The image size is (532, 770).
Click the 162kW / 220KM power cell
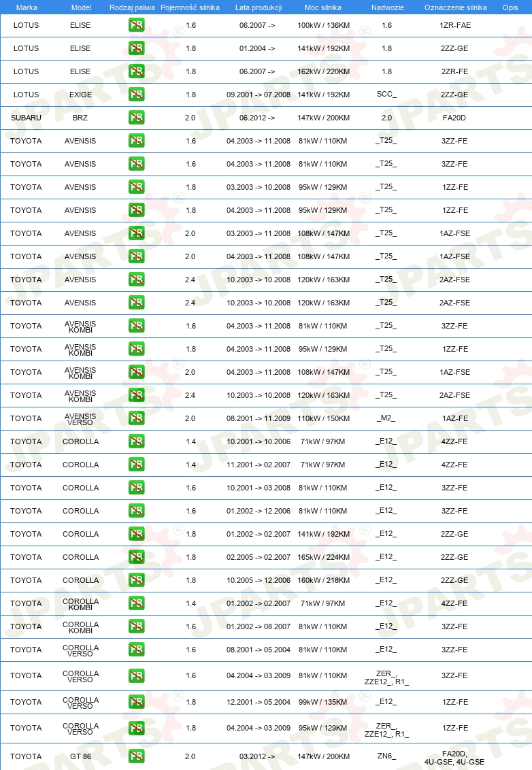tap(324, 71)
